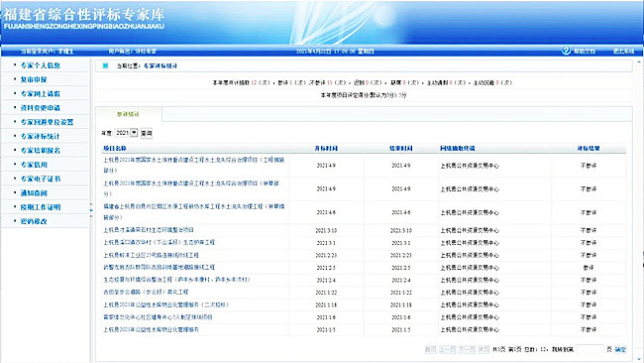Open the project link dated 2021.1.6
This screenshot has width=644, height=363.
(158, 317)
